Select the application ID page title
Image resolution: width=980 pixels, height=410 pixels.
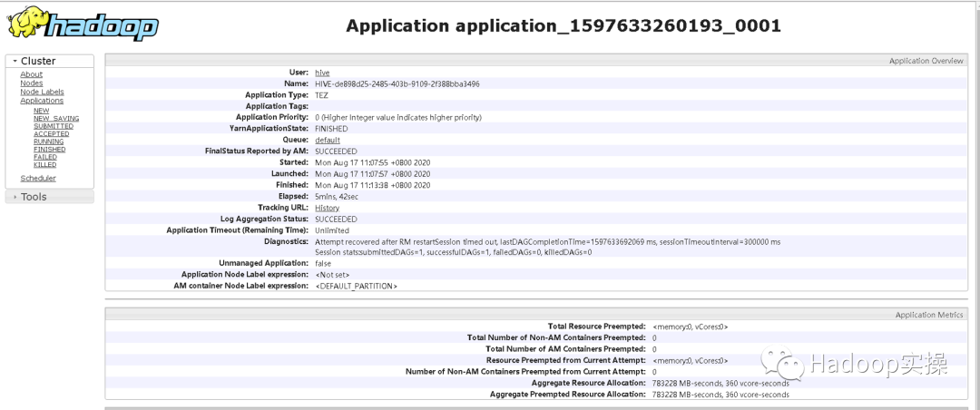click(x=563, y=25)
